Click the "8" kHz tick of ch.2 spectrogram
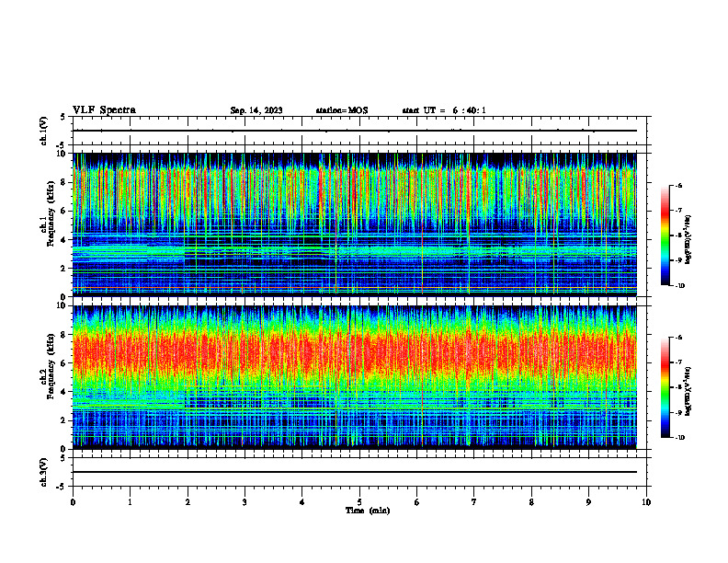Viewport: 728px width, 563px height. click(64, 335)
